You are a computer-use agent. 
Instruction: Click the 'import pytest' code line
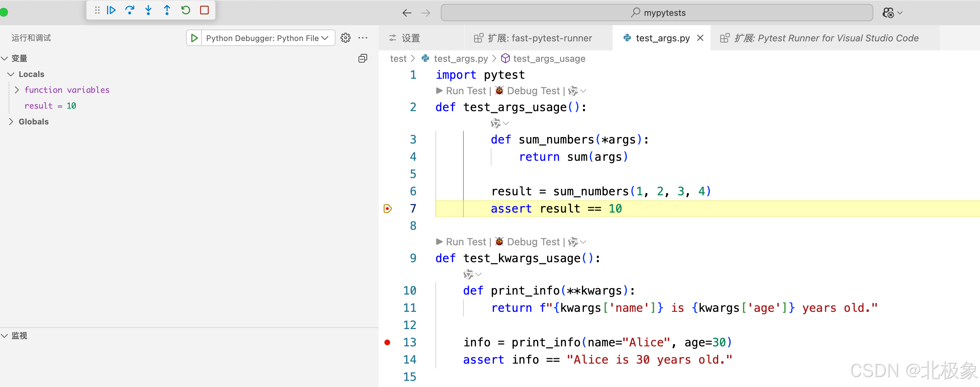480,75
